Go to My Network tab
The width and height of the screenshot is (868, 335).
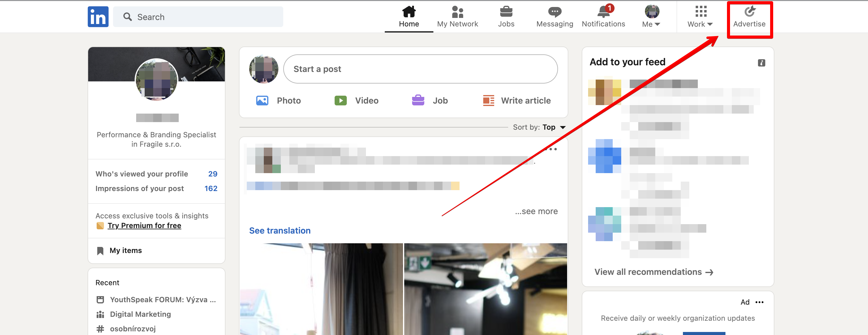click(457, 17)
